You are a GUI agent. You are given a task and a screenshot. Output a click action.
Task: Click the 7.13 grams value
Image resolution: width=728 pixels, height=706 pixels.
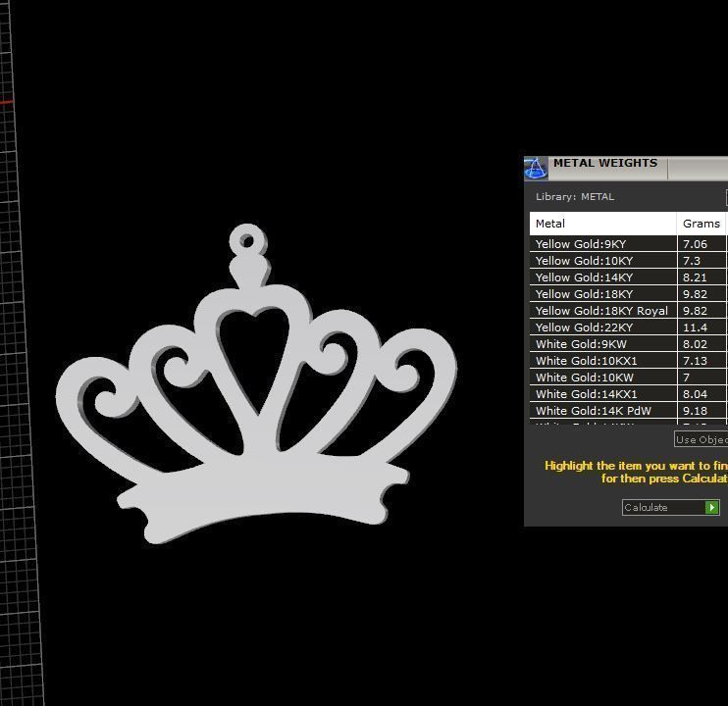(x=695, y=361)
